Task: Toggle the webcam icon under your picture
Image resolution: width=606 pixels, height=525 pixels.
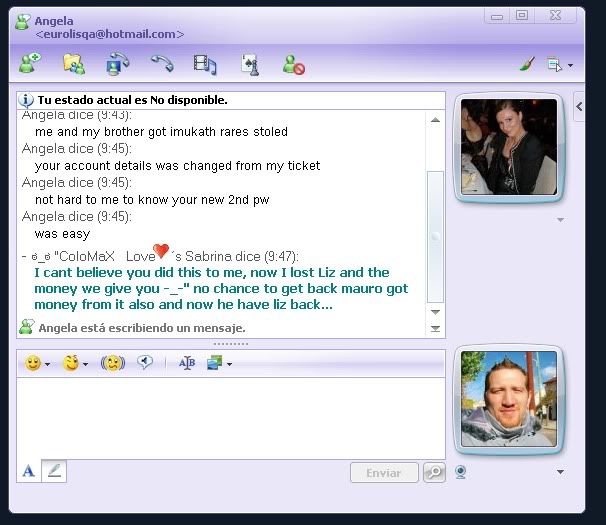Action: [461, 472]
